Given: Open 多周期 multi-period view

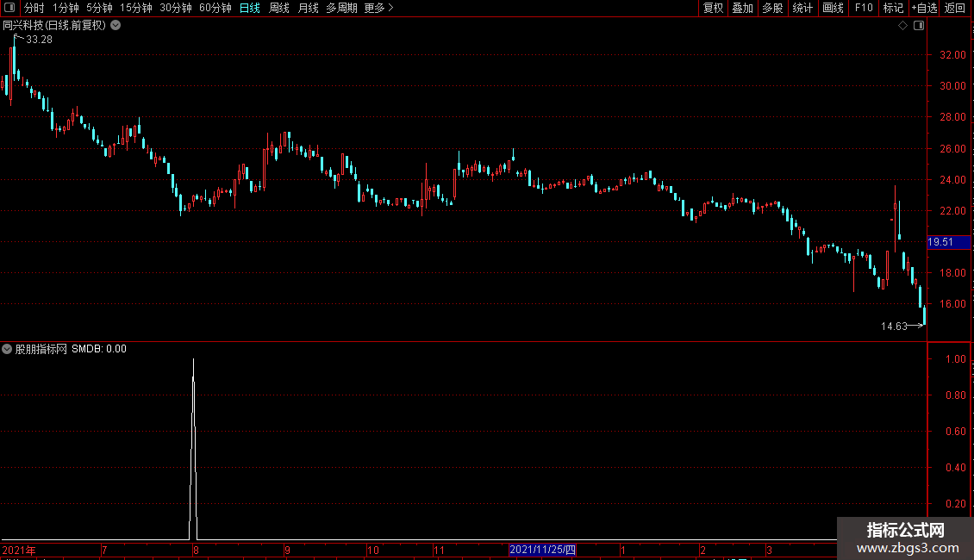Looking at the screenshot, I should click(341, 8).
